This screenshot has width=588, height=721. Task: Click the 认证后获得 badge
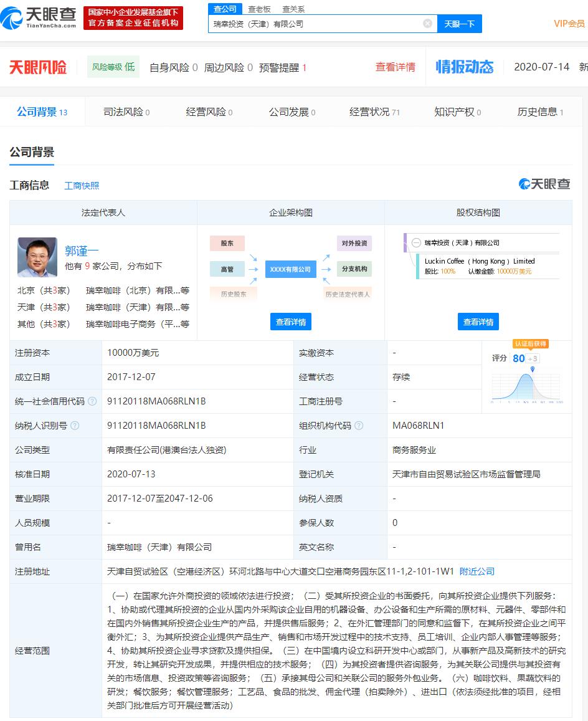(531, 344)
